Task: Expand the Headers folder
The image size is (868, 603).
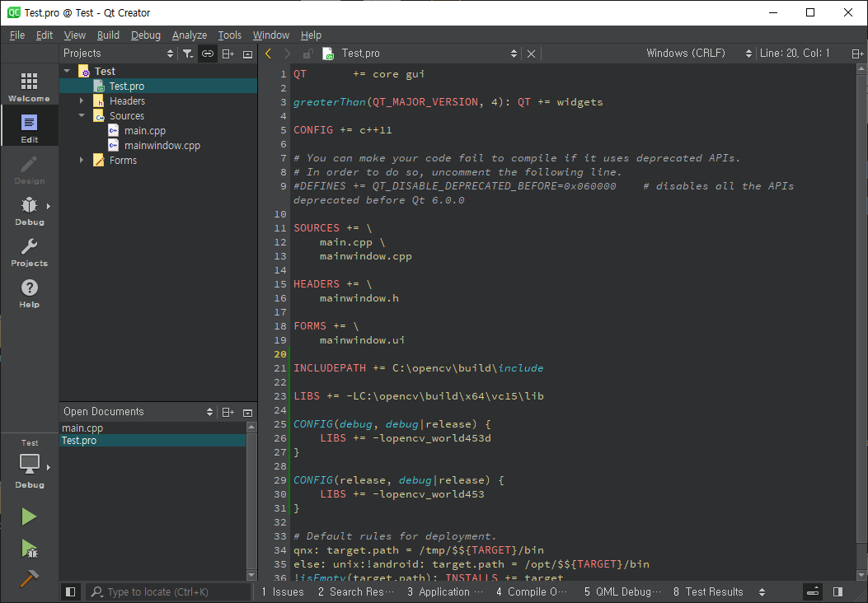Action: (x=82, y=100)
